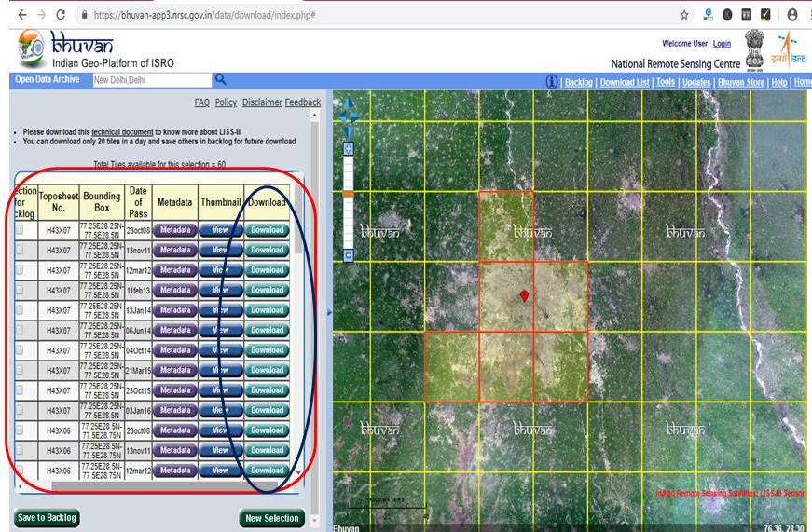Click the location search input field

tap(152, 80)
